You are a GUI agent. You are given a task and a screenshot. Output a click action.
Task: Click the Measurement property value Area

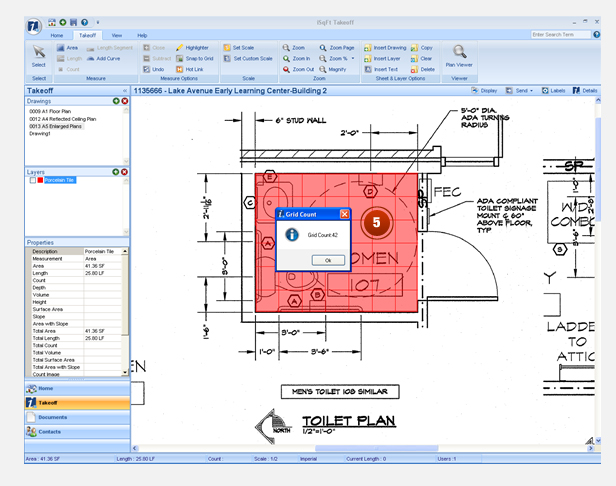pyautogui.click(x=103, y=259)
